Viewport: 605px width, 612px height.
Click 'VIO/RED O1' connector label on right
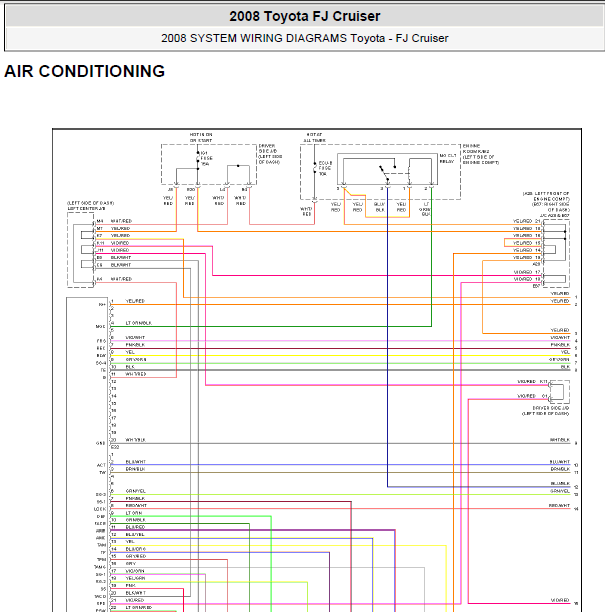532,396
